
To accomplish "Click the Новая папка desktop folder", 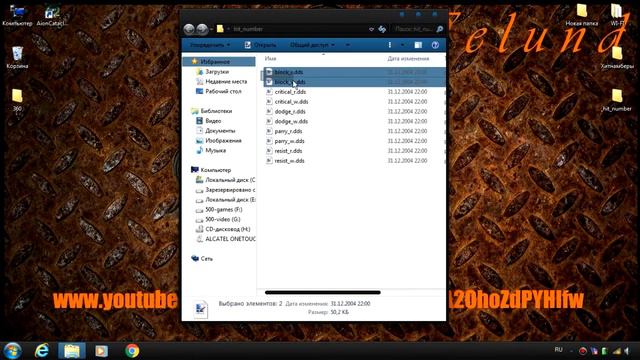I will (582, 15).
